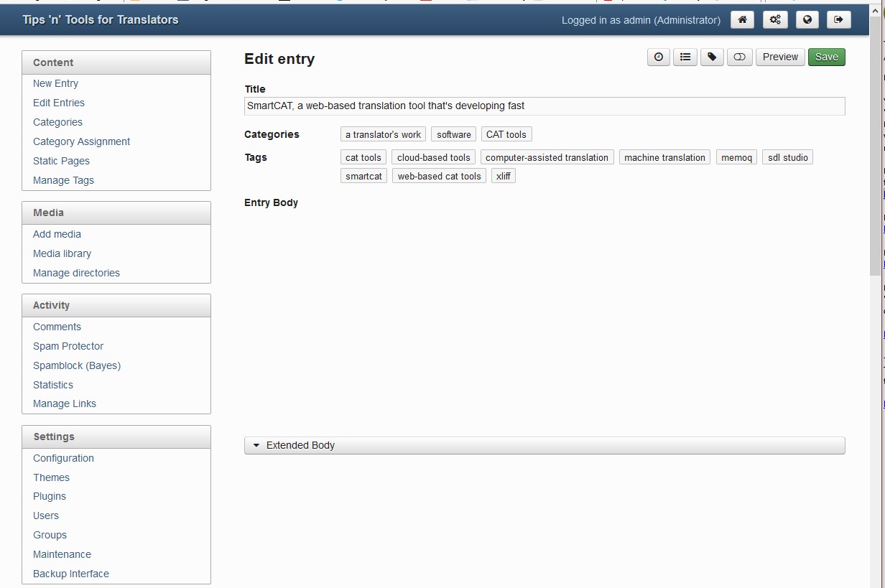Click the globe icon to view the site
Screen dimensions: 885x588
[x=807, y=19]
